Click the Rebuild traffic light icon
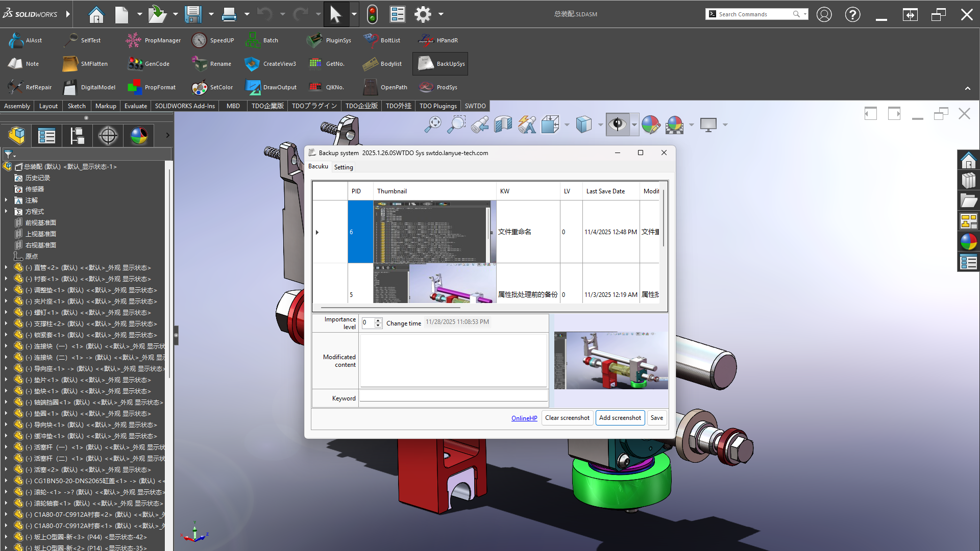Screen dimensions: 980x551 pyautogui.click(x=372, y=14)
